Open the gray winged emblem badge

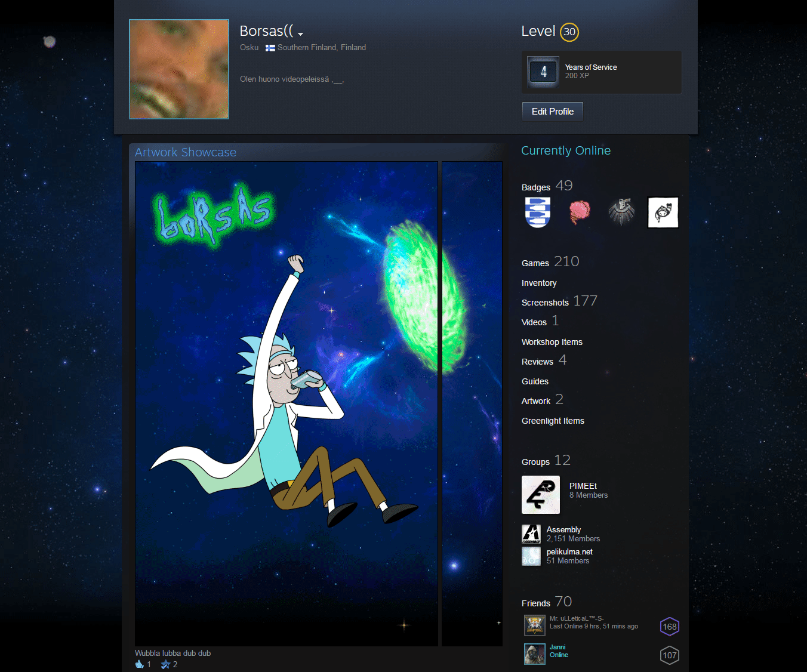(621, 212)
